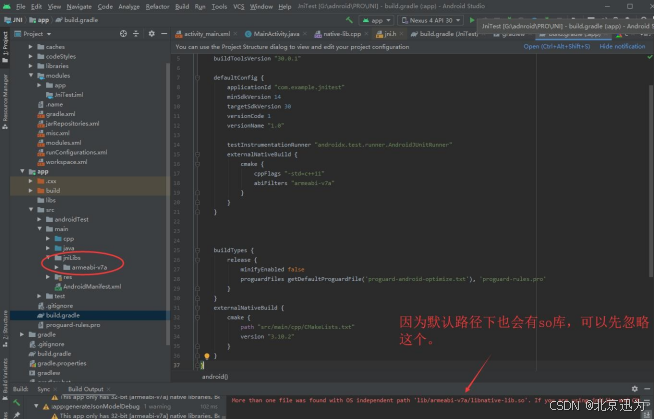Switch to build.gradle (JniTest) tab
Viewport: 654px width, 420px height.
pyautogui.click(x=448, y=34)
